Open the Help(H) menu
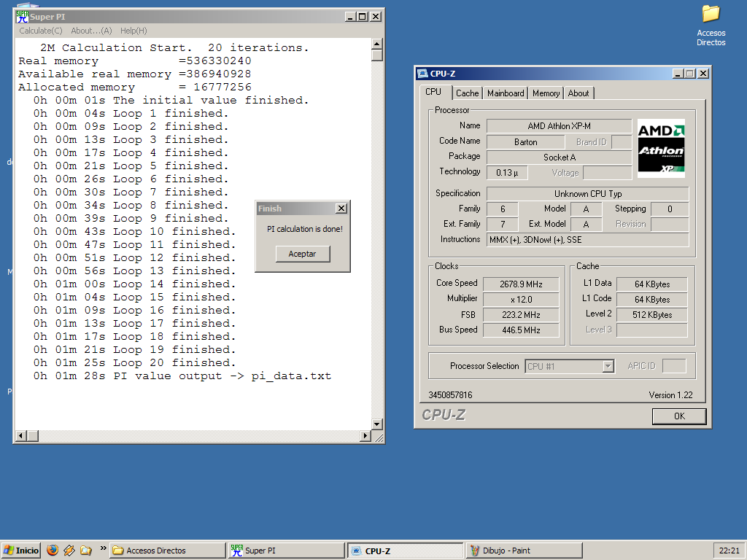Screen dimensions: 747x560 point(133,31)
